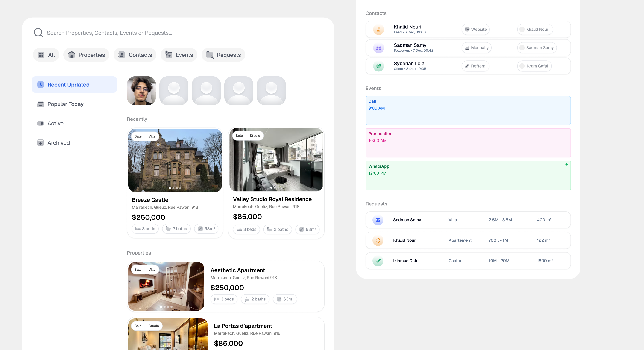Click Sadman Samy assignee chip

pyautogui.click(x=537, y=47)
